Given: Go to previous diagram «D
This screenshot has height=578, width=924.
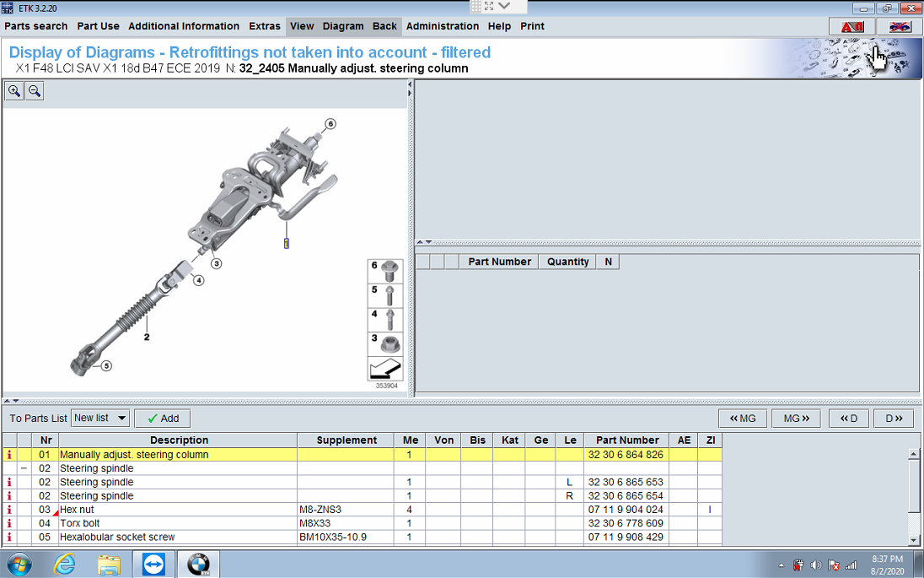Looking at the screenshot, I should 849,419.
